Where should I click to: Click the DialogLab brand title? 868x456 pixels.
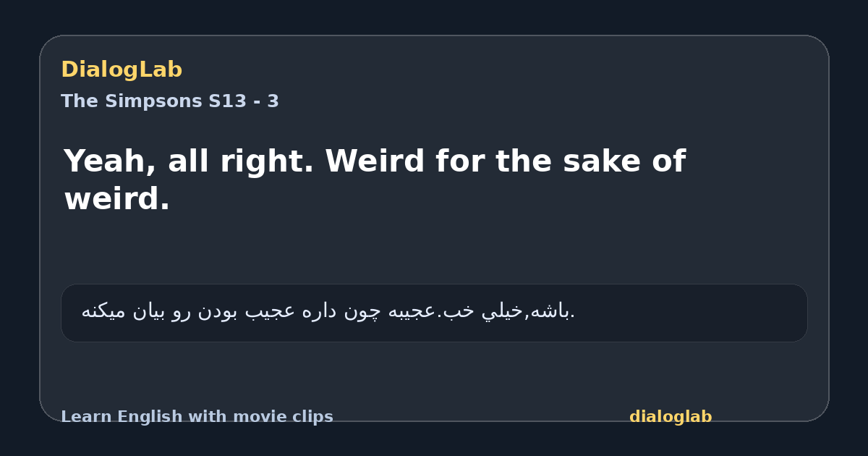tap(122, 69)
